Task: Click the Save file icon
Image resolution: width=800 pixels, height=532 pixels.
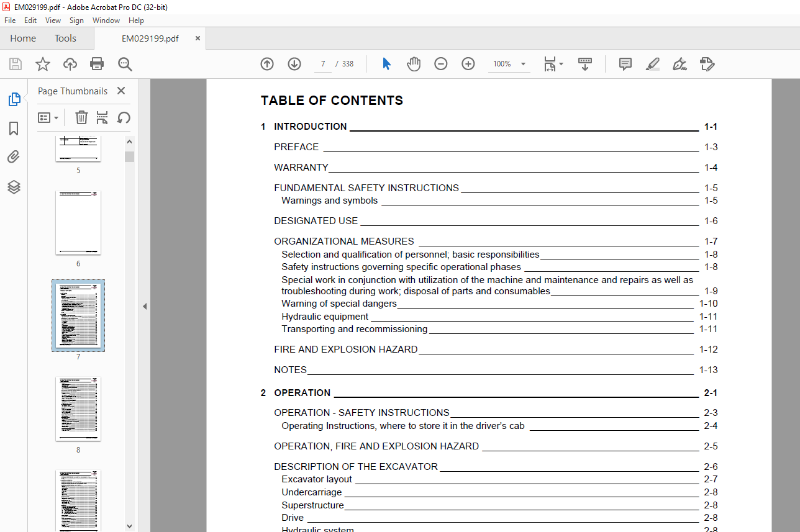Action: click(x=16, y=64)
